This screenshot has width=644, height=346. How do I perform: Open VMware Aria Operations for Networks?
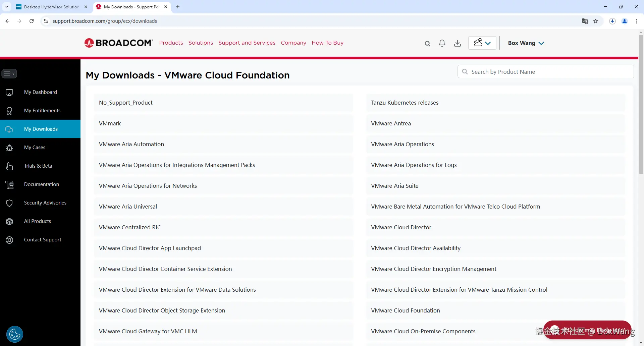click(x=223, y=186)
